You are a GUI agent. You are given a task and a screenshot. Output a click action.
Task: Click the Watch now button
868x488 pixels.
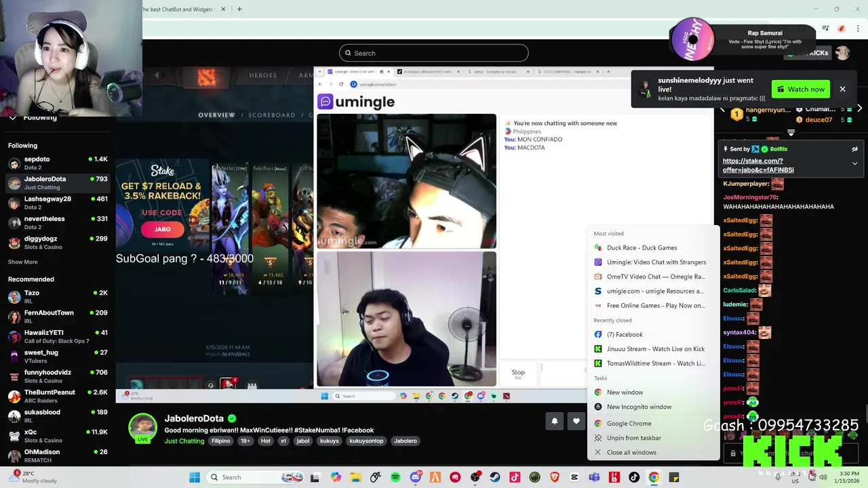tap(801, 89)
